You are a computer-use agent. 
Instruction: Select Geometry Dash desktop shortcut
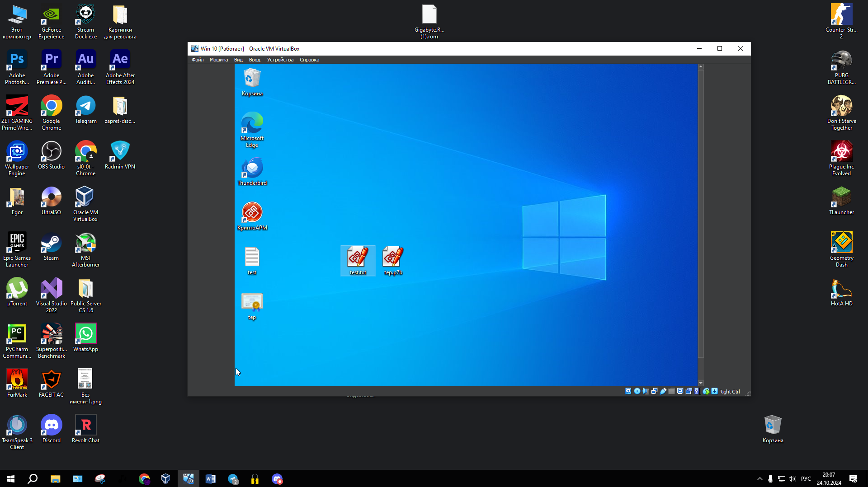coord(841,249)
